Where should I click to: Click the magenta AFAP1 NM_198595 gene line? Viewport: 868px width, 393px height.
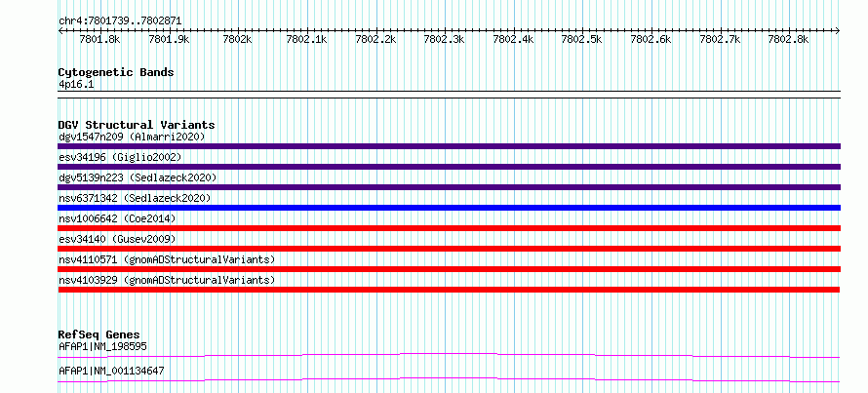[x=449, y=355]
